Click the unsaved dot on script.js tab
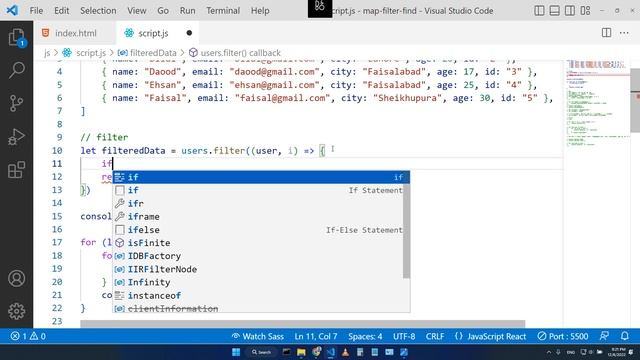The width and height of the screenshot is (640, 360). coord(189,33)
